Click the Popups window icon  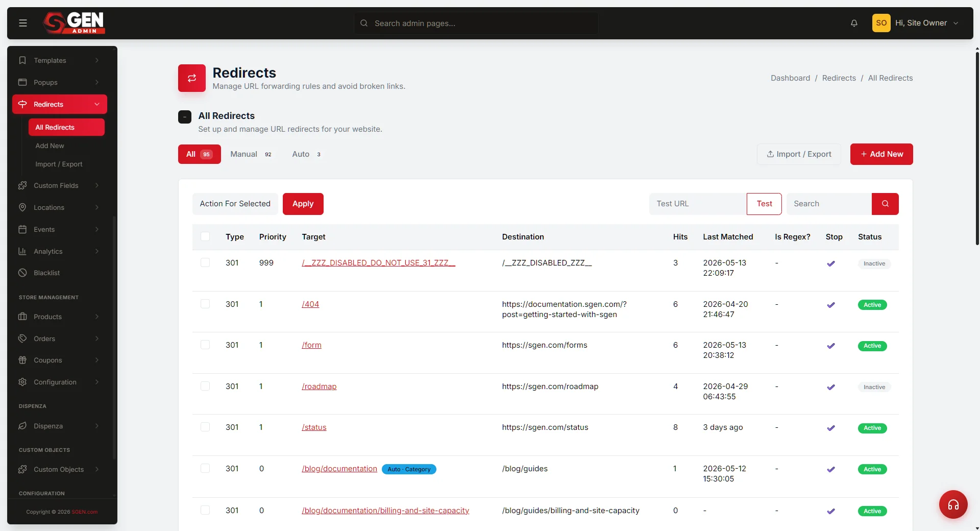coord(22,82)
